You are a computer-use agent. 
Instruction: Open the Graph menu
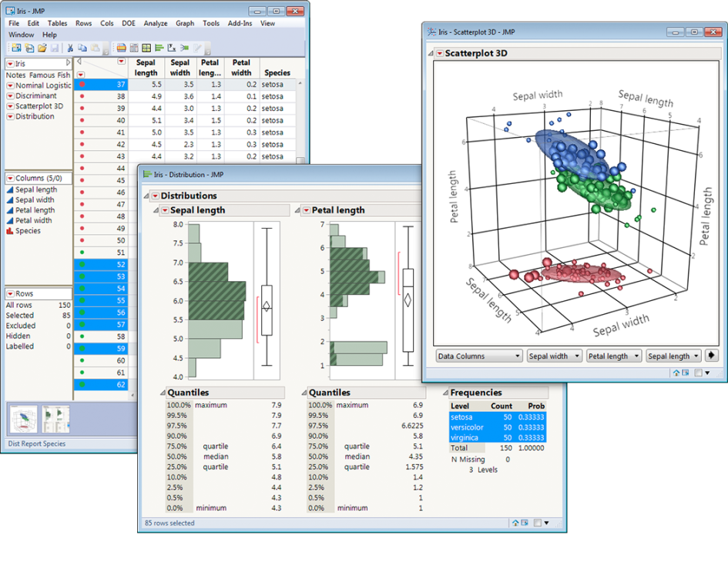click(185, 23)
